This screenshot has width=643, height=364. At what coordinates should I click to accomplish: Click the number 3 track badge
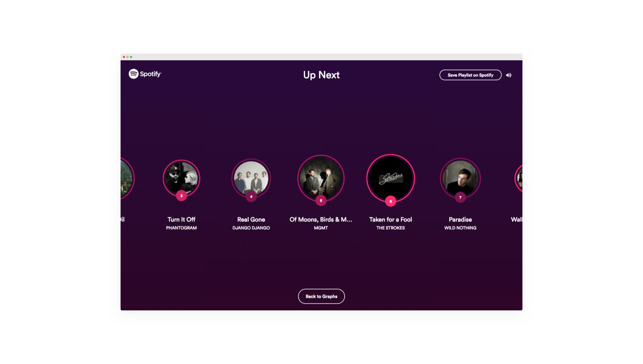[182, 196]
